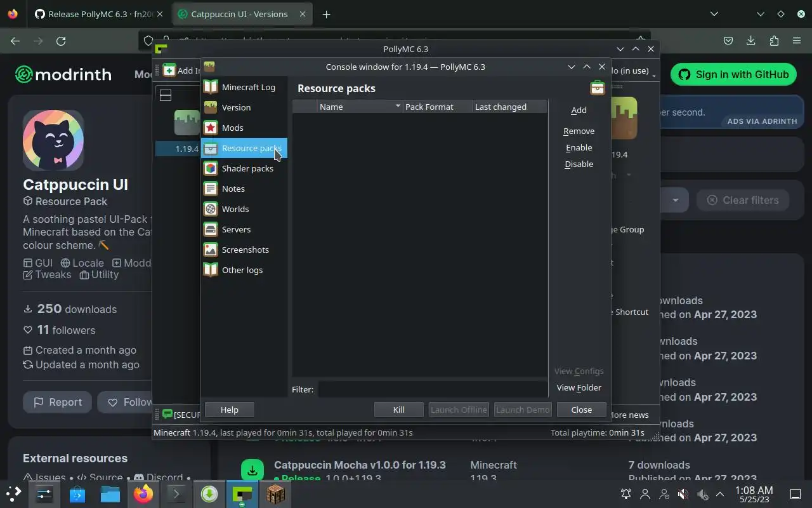Viewport: 812px width, 508px height.
Task: Open Shader packs colored cube icon
Action: pyautogui.click(x=211, y=168)
